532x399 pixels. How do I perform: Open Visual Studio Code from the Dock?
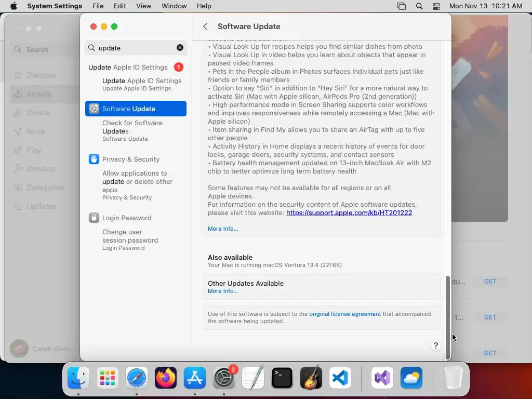click(340, 377)
